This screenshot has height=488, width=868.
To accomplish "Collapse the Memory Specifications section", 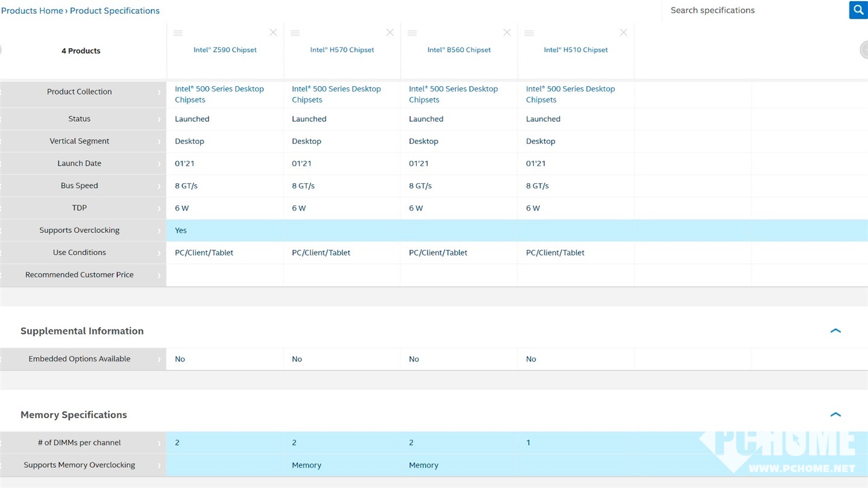I will (835, 414).
